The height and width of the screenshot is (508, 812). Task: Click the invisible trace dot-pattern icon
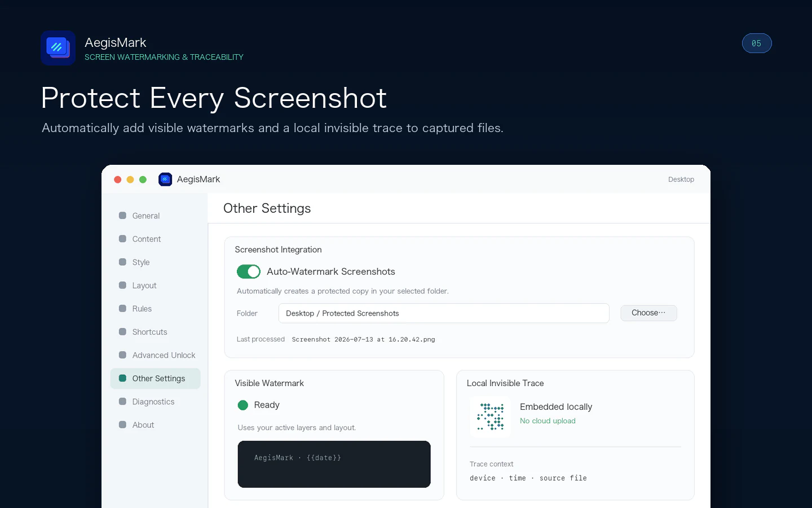[x=491, y=417]
